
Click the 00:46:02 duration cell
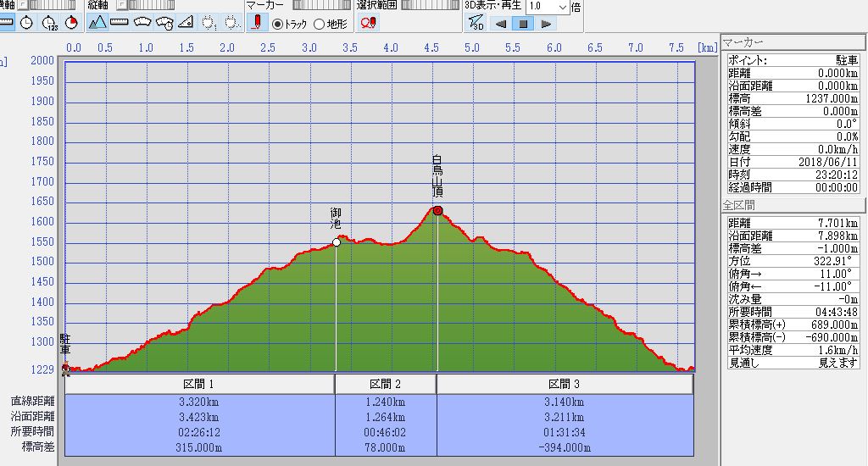[385, 432]
